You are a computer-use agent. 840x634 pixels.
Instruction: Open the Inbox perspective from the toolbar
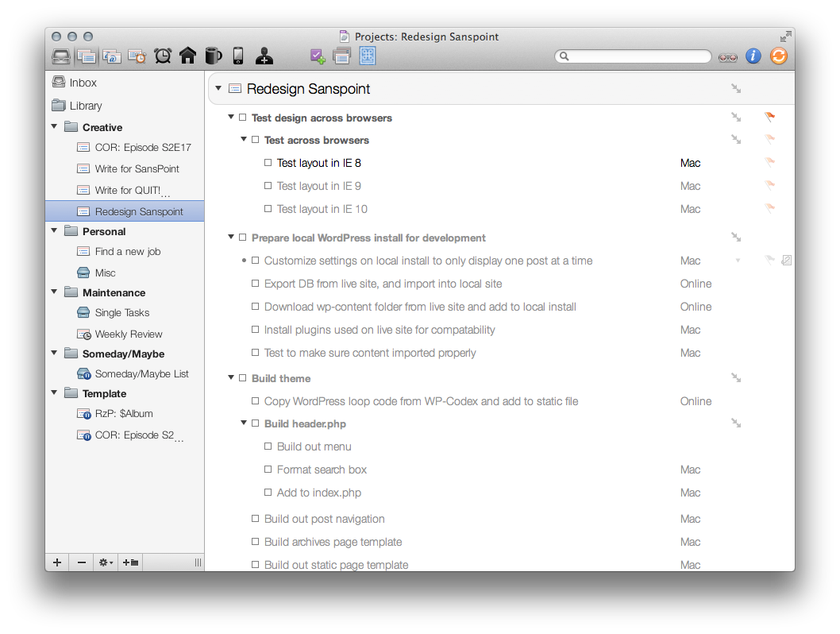(60, 56)
